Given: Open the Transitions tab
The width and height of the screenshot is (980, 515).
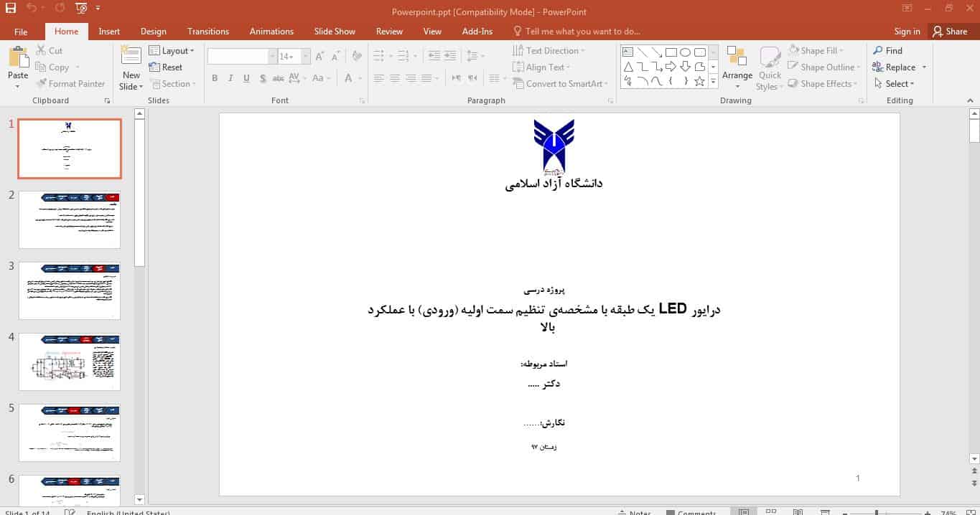Looking at the screenshot, I should point(208,32).
